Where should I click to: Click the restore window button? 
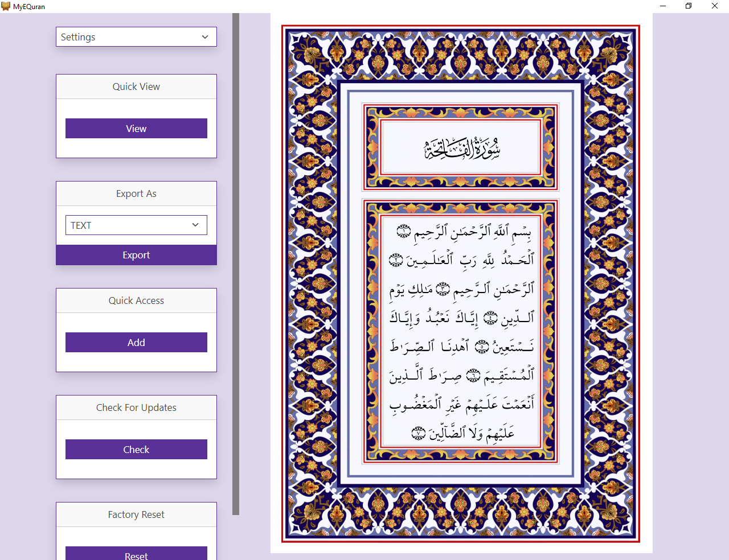pyautogui.click(x=688, y=6)
